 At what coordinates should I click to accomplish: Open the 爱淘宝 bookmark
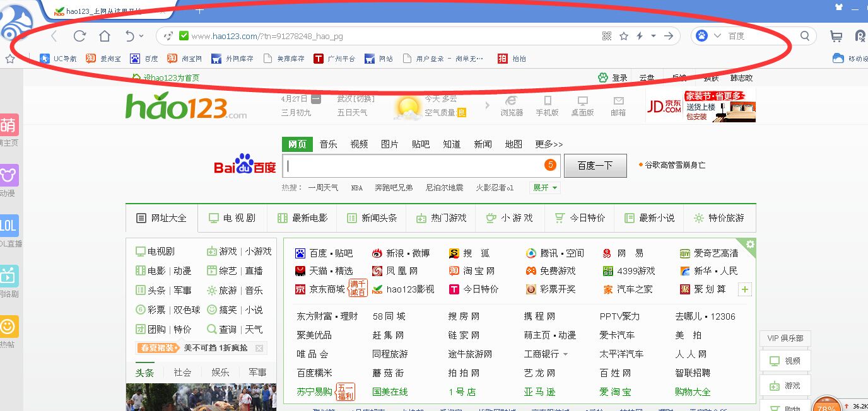(x=103, y=59)
